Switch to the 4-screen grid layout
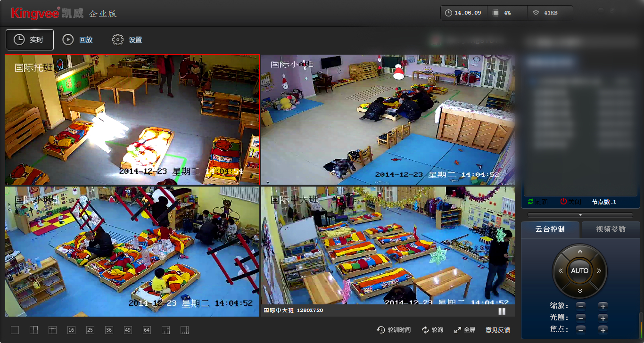The image size is (644, 343). [x=33, y=330]
